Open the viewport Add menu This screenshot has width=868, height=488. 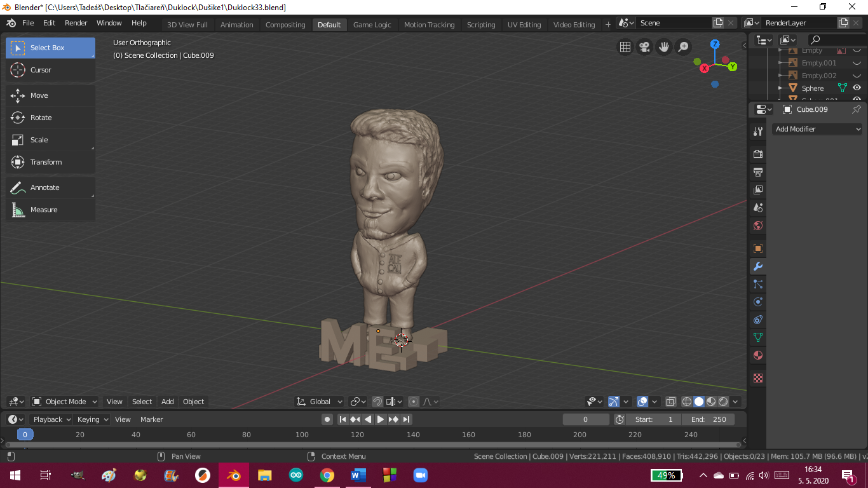pyautogui.click(x=167, y=402)
